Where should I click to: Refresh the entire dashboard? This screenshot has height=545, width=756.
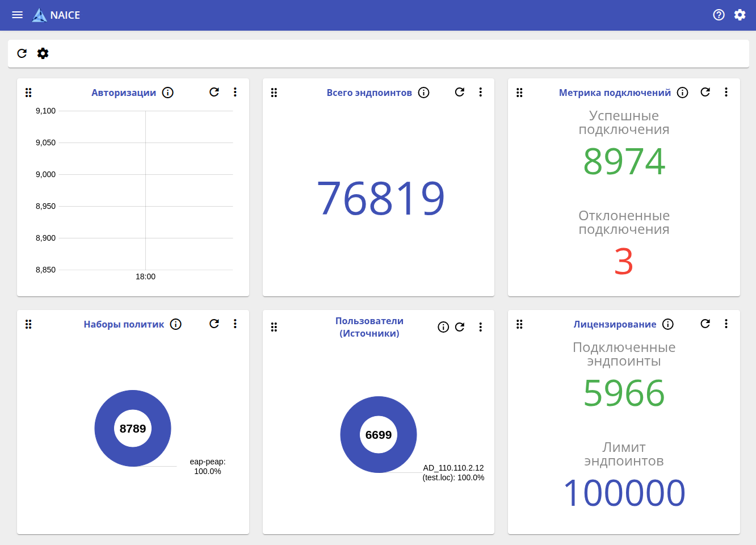pyautogui.click(x=22, y=53)
